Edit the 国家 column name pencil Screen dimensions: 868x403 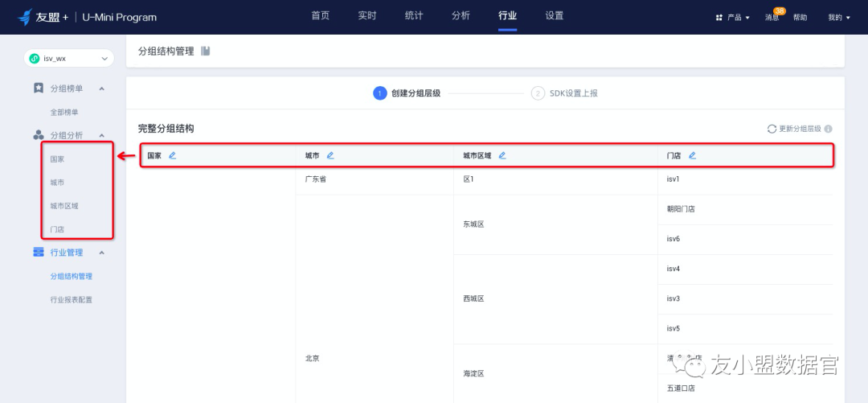click(172, 155)
